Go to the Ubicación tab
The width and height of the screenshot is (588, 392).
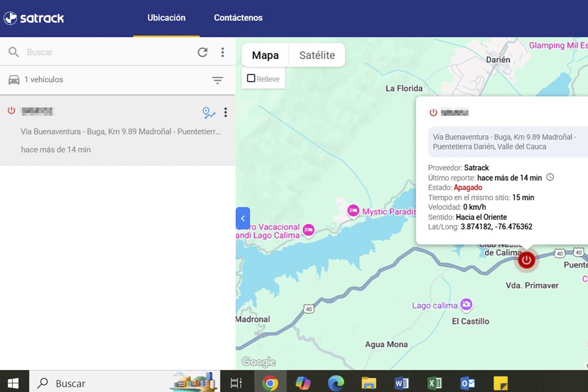[166, 18]
